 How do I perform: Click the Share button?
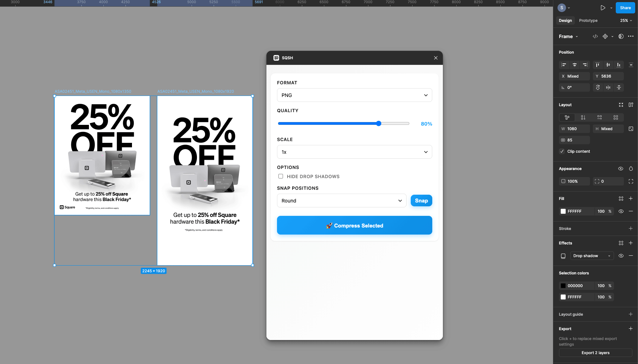point(625,8)
